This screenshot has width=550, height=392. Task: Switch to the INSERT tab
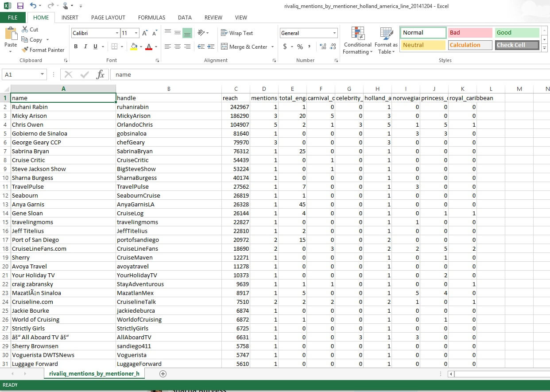pyautogui.click(x=70, y=17)
